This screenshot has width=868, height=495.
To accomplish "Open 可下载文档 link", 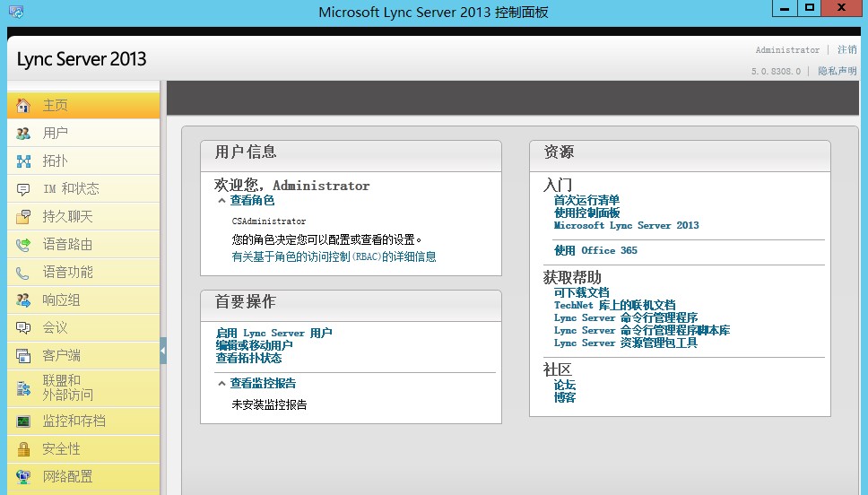I will 581,292.
